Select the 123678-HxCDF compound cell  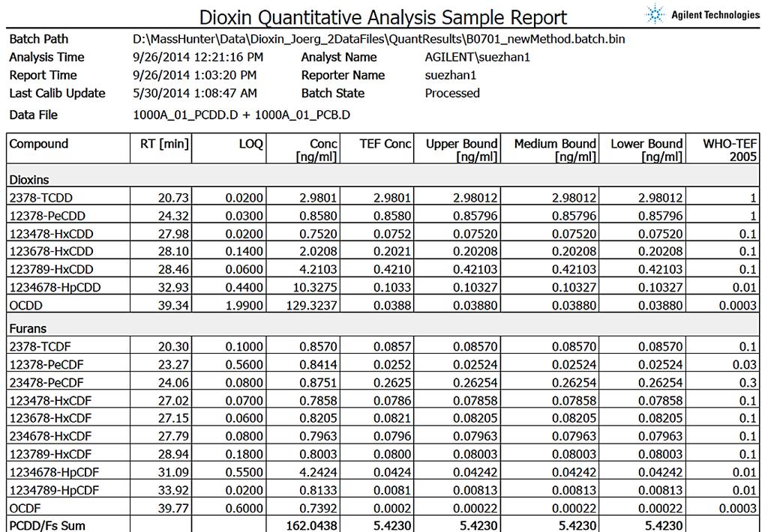click(68, 418)
